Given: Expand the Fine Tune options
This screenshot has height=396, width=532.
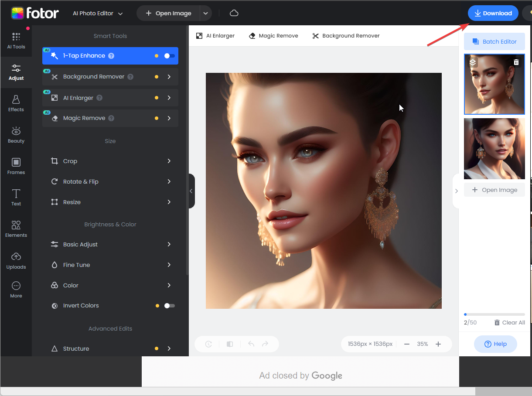Looking at the screenshot, I should tap(110, 265).
